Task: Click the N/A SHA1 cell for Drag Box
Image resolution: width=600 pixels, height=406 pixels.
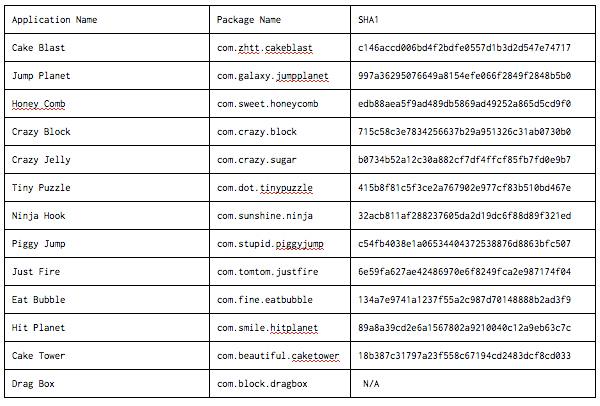Action: tap(371, 383)
